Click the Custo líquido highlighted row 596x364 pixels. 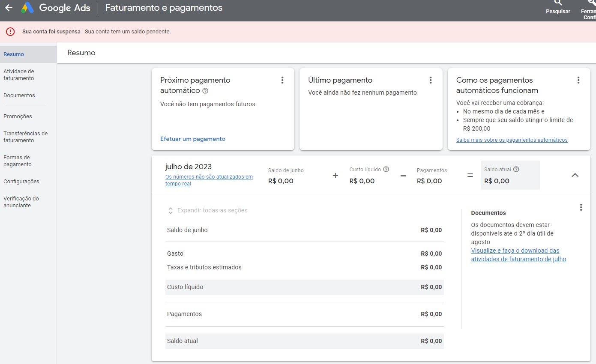pyautogui.click(x=304, y=287)
